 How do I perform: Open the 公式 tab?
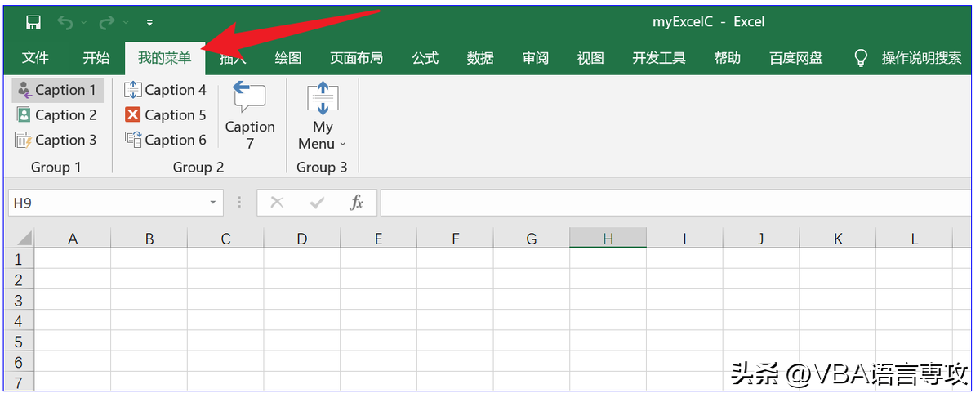point(425,58)
